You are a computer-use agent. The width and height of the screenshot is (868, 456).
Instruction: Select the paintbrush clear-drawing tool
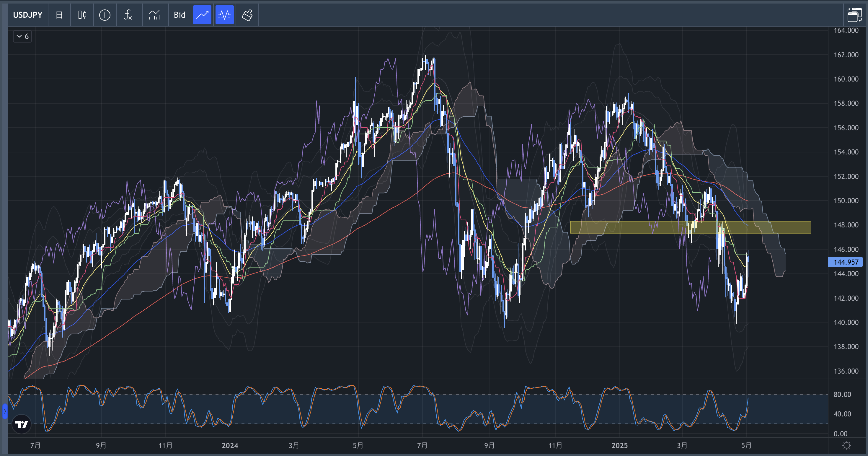click(x=247, y=15)
